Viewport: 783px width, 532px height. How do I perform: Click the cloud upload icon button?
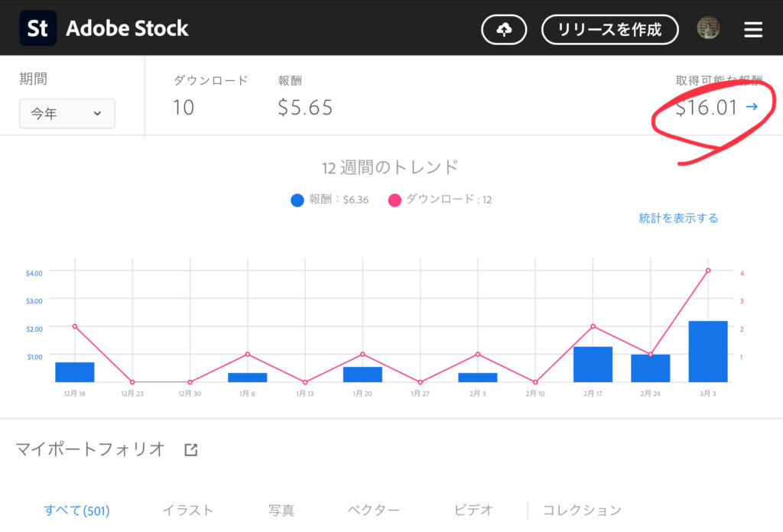(x=504, y=30)
